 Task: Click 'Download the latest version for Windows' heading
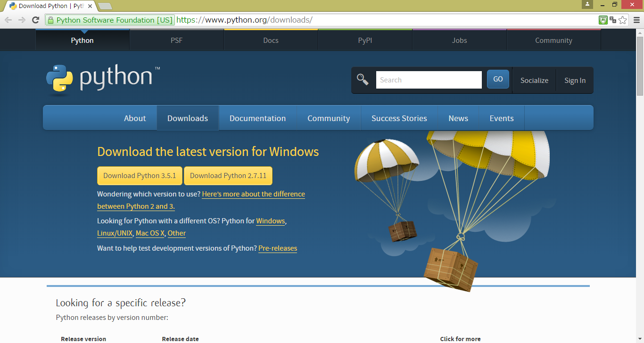(x=208, y=152)
